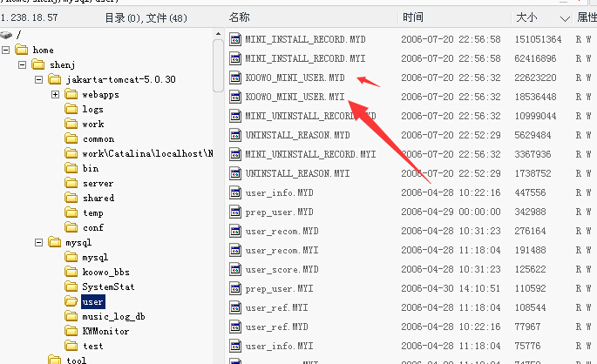Viewport: 597px width, 364px height.
Task: Select the jakarta-tomcat-5.0.30 folder icon
Action: pos(54,79)
